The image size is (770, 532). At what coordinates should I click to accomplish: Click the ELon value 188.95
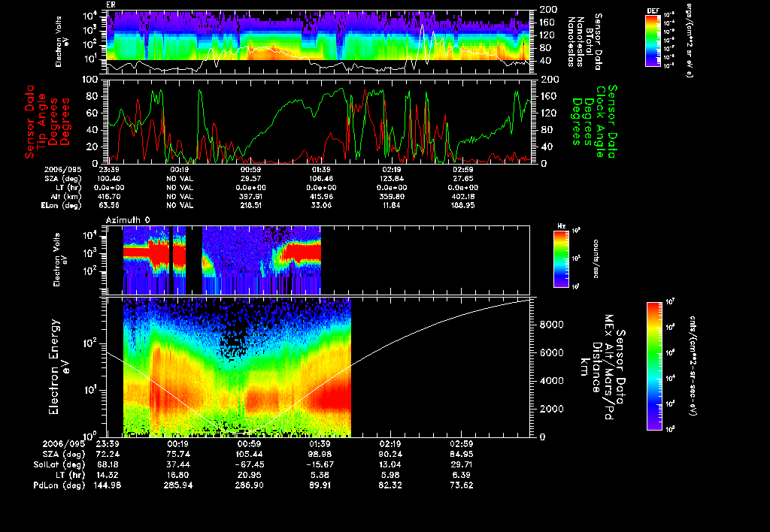tap(462, 206)
